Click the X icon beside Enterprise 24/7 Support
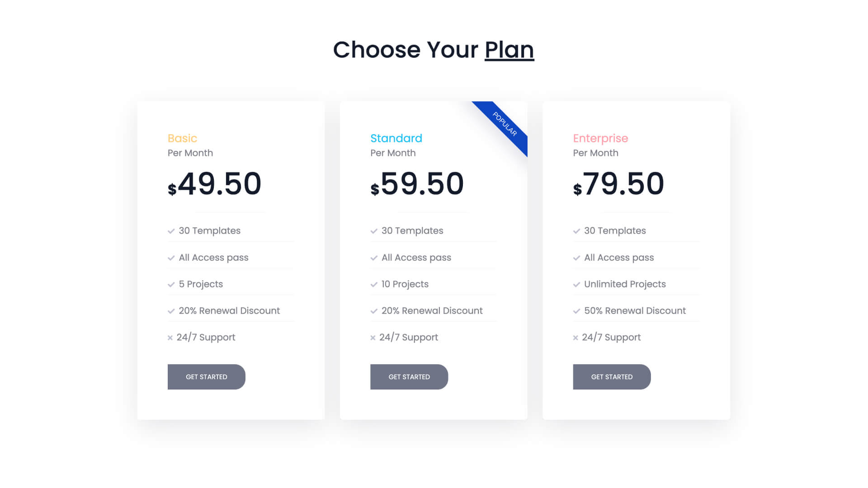This screenshot has height=488, width=868. click(576, 338)
